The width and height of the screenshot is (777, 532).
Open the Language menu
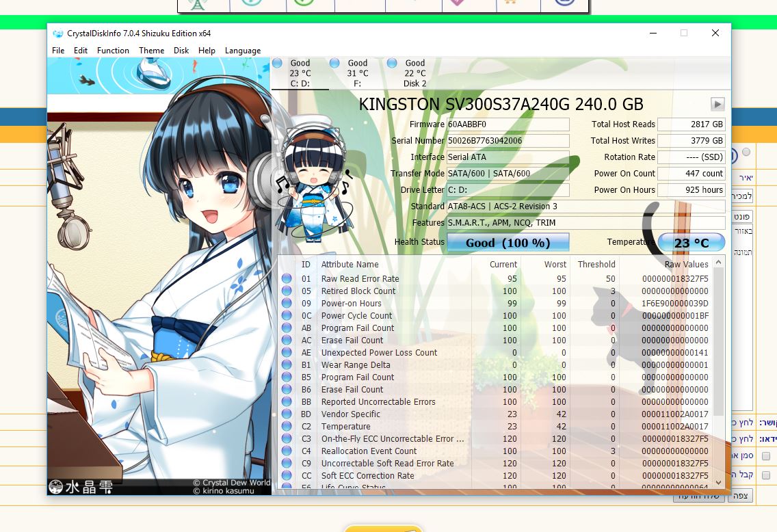click(243, 51)
